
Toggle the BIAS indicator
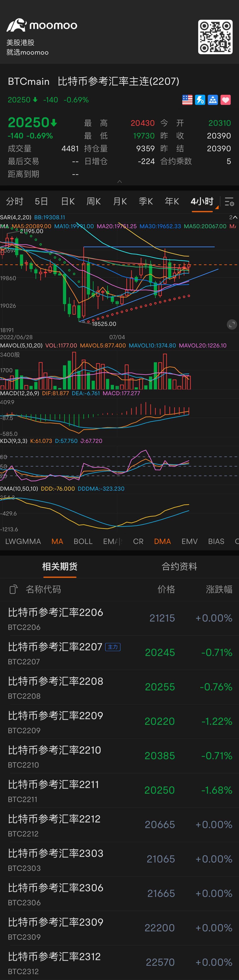coord(216,541)
